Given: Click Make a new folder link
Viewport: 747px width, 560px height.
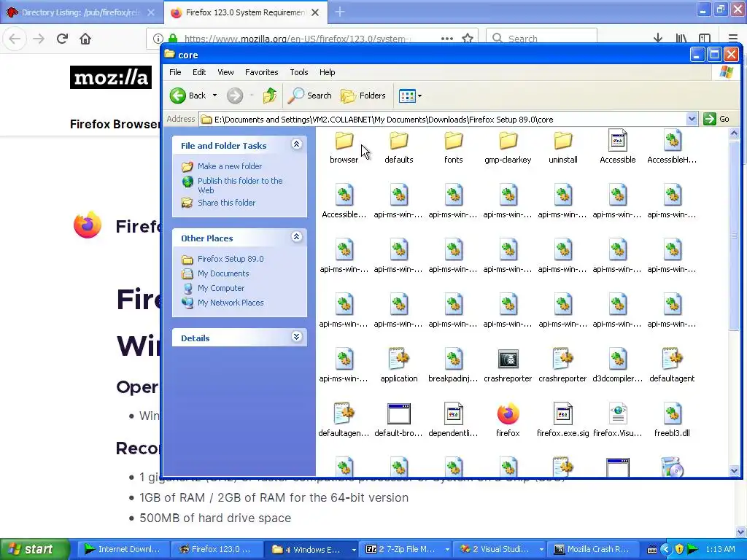Looking at the screenshot, I should tap(230, 166).
